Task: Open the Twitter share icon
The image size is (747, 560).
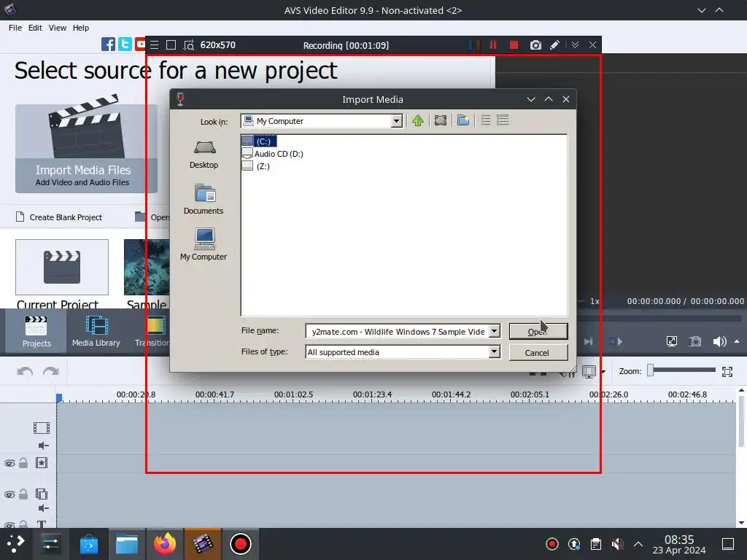Action: tap(125, 44)
